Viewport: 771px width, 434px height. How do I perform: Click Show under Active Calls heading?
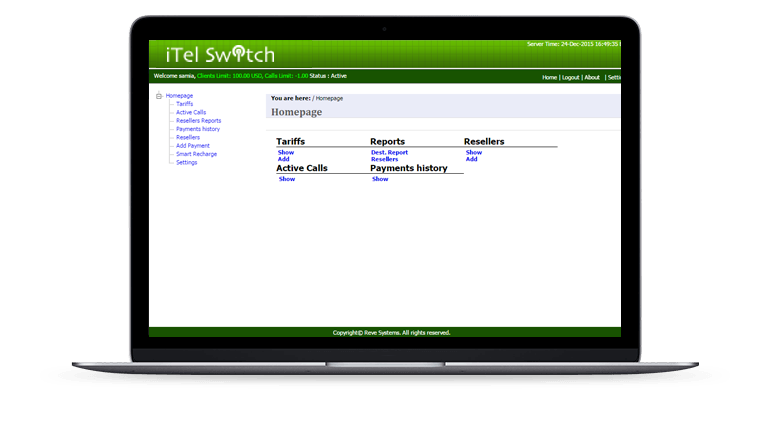pyautogui.click(x=286, y=179)
